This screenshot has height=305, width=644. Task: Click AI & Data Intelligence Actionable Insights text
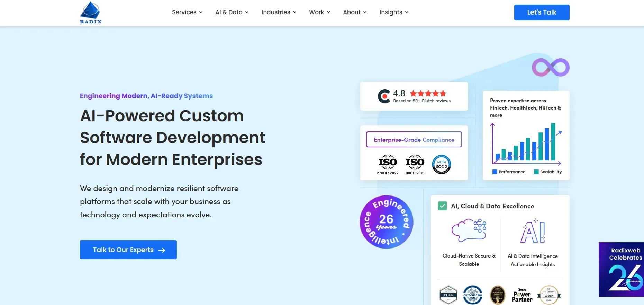click(533, 260)
